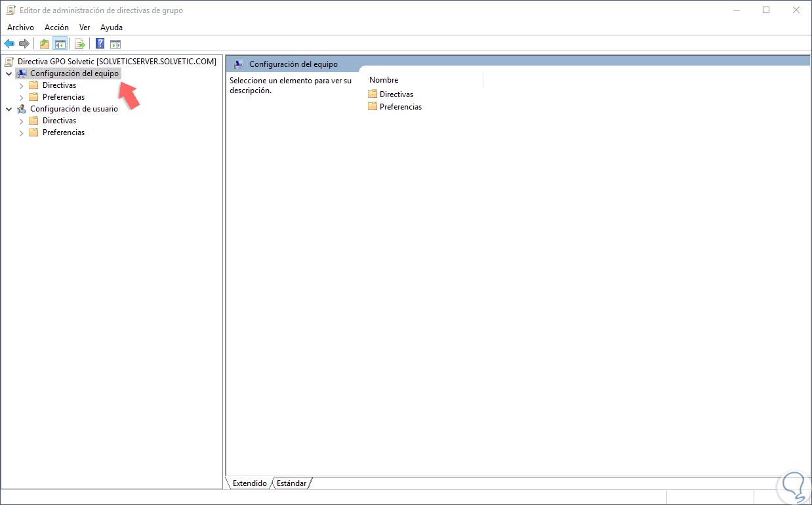The height and width of the screenshot is (505, 812).
Task: Switch to the Estándar tab
Action: coord(291,483)
